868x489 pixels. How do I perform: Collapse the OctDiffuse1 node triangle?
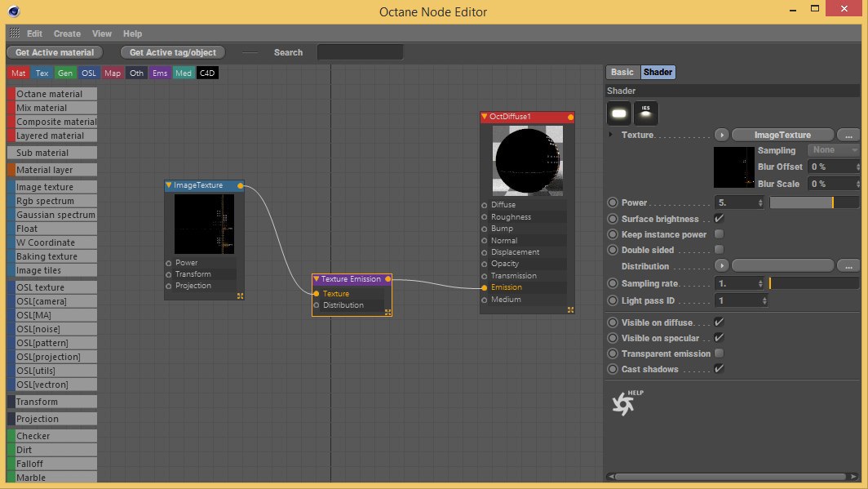click(x=485, y=117)
